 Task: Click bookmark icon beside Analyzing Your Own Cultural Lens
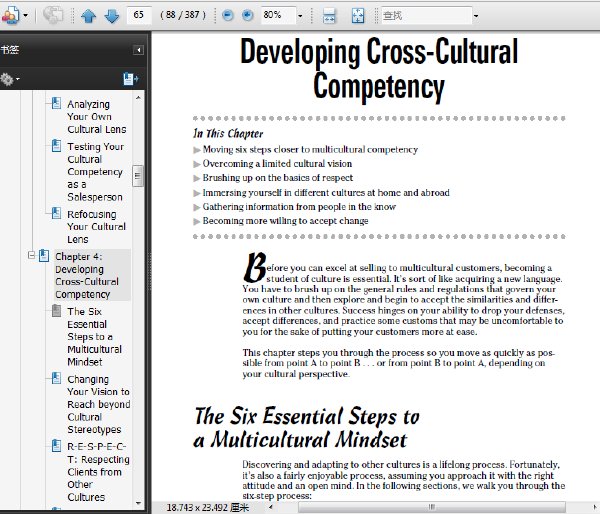click(56, 103)
